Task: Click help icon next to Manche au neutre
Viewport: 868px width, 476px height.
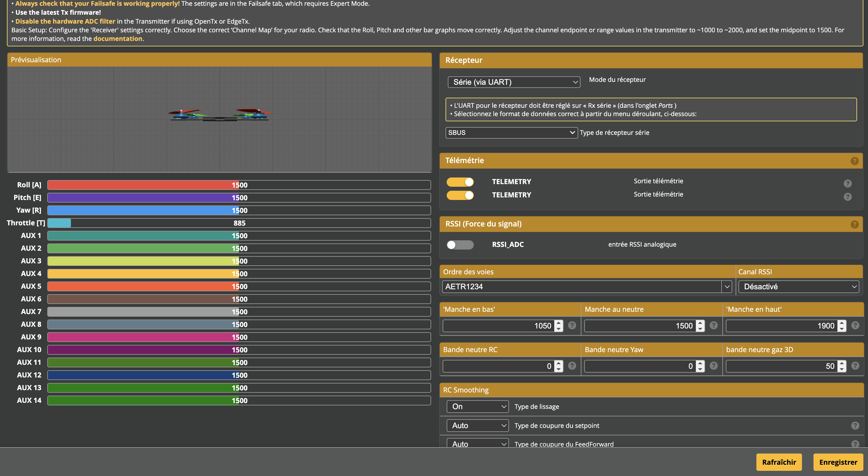Action: click(x=713, y=326)
